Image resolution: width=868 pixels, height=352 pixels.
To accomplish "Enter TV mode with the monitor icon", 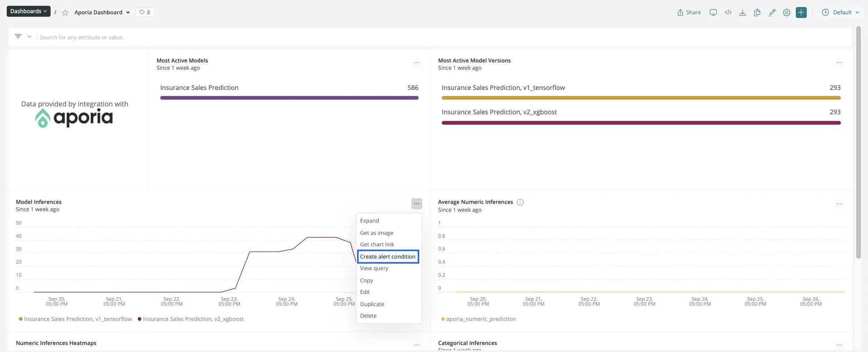I will (x=713, y=13).
